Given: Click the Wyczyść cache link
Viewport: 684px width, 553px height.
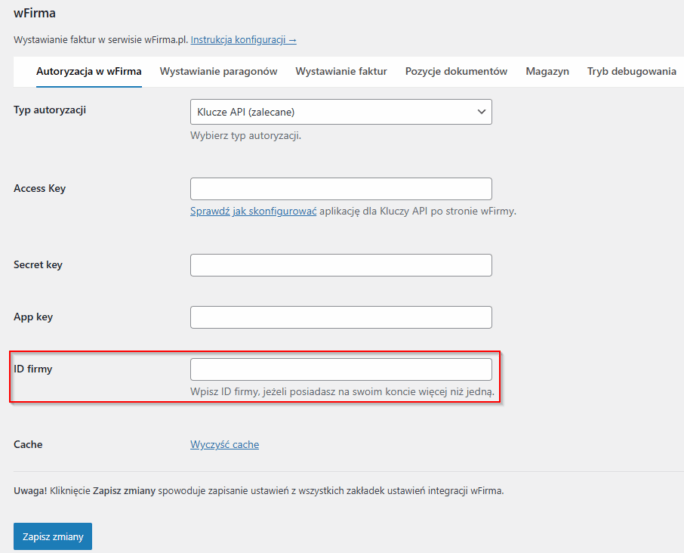Looking at the screenshot, I should coord(225,444).
